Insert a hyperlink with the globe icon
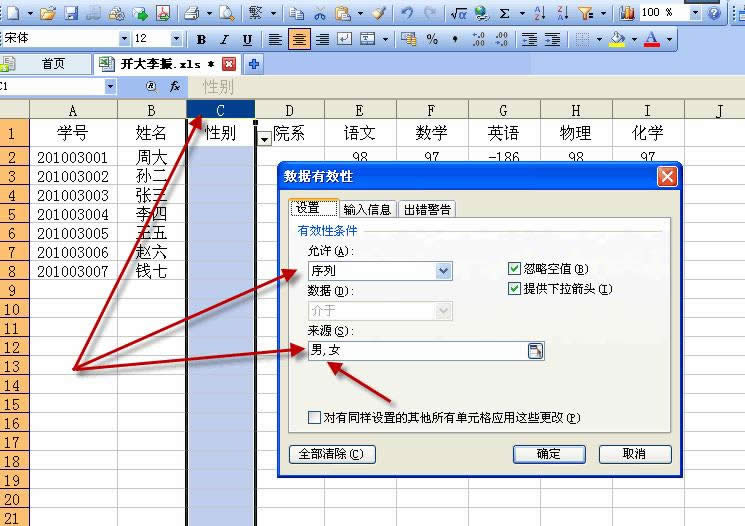745x526 pixels. coord(481,13)
